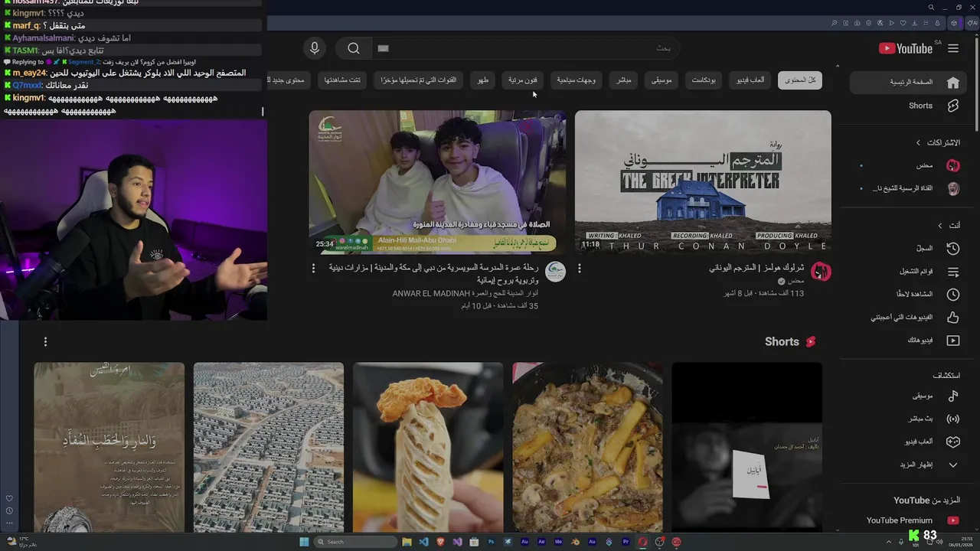
Task: Open ANWAR EL MADINAH channel avatar
Action: [x=555, y=272]
